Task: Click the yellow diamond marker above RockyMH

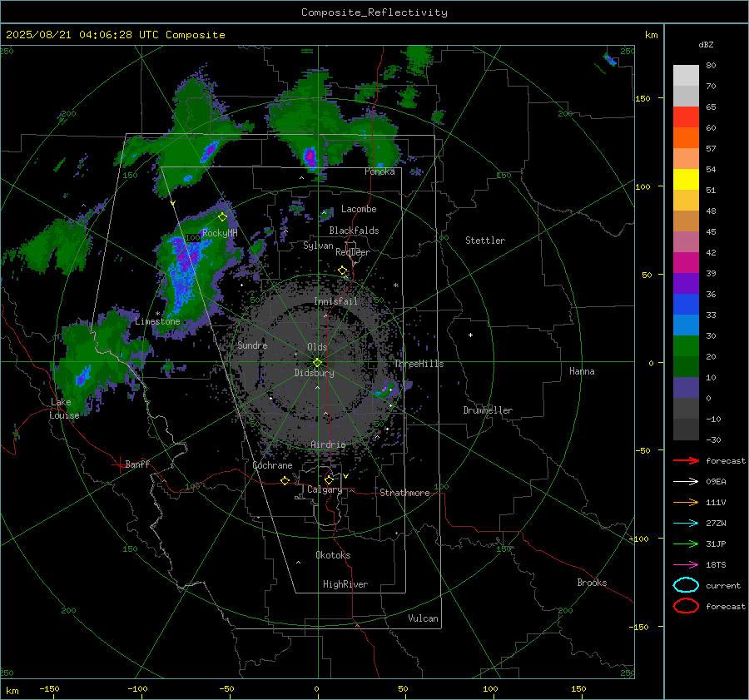Action: [222, 217]
